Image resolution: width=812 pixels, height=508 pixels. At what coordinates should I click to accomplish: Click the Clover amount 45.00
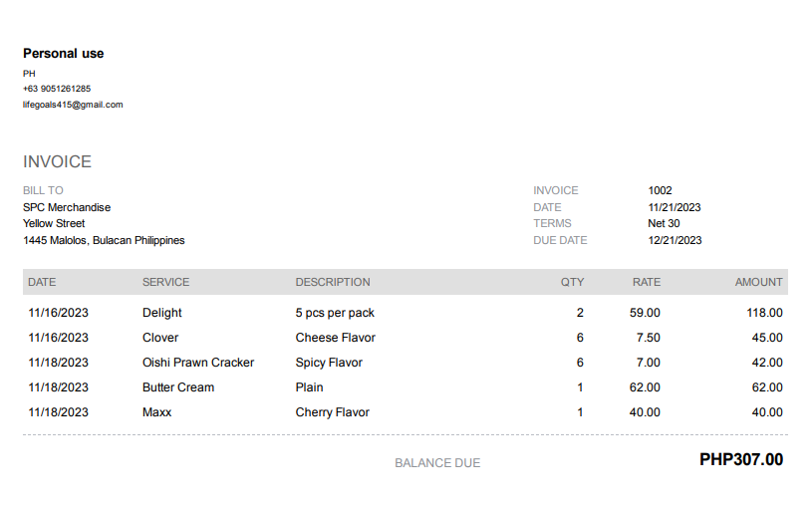[x=765, y=338]
